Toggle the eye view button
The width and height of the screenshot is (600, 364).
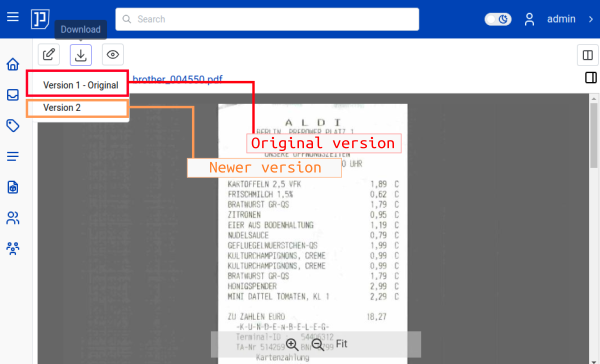coord(112,55)
